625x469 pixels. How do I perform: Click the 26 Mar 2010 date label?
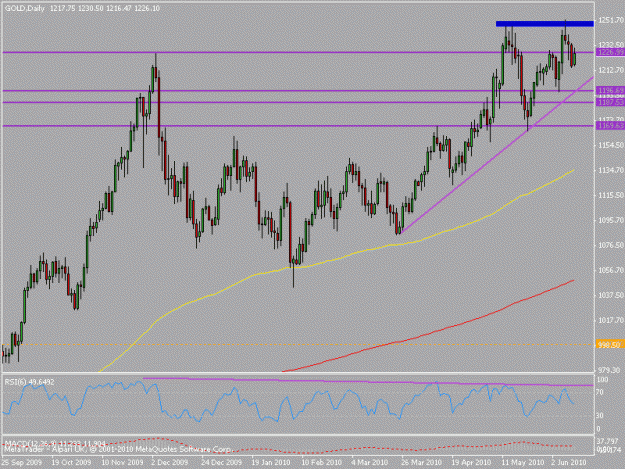[421, 462]
